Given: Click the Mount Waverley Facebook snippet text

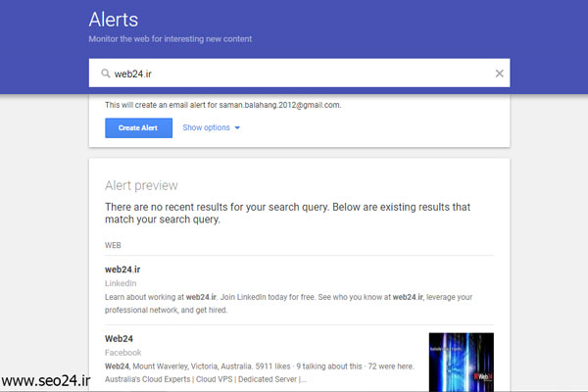Looking at the screenshot, I should pos(260,372).
